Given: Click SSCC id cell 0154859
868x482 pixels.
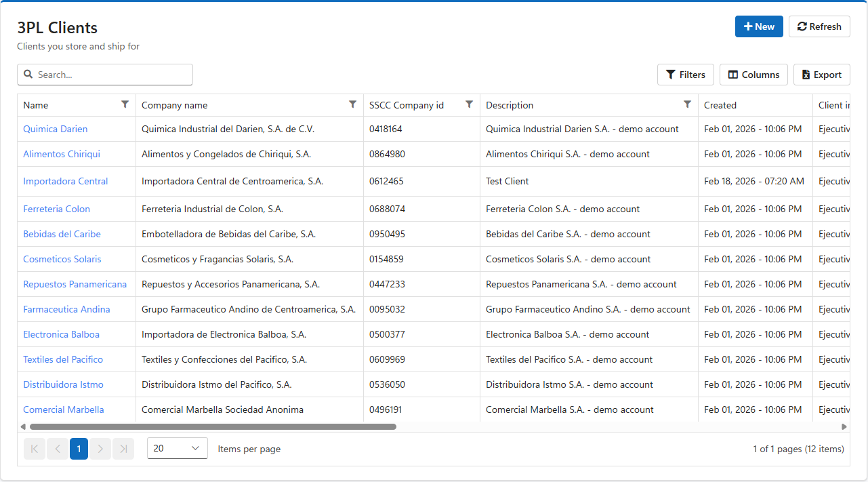Looking at the screenshot, I should pos(421,259).
